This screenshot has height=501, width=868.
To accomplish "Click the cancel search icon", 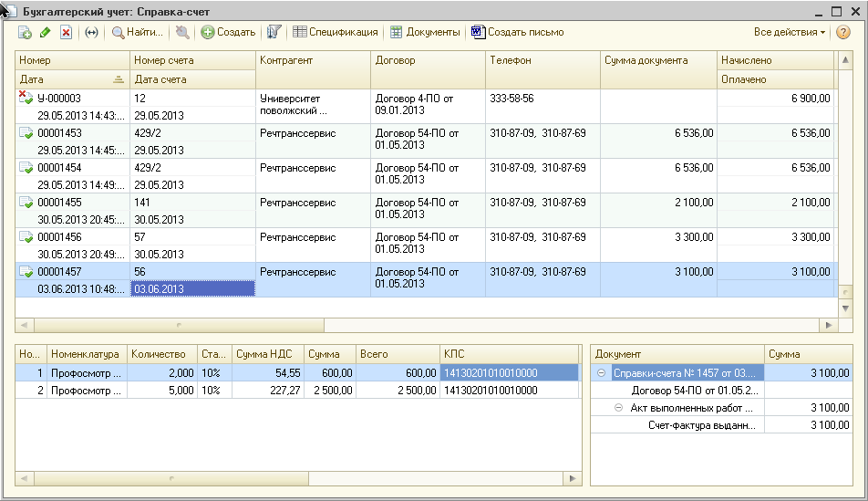I will [182, 32].
